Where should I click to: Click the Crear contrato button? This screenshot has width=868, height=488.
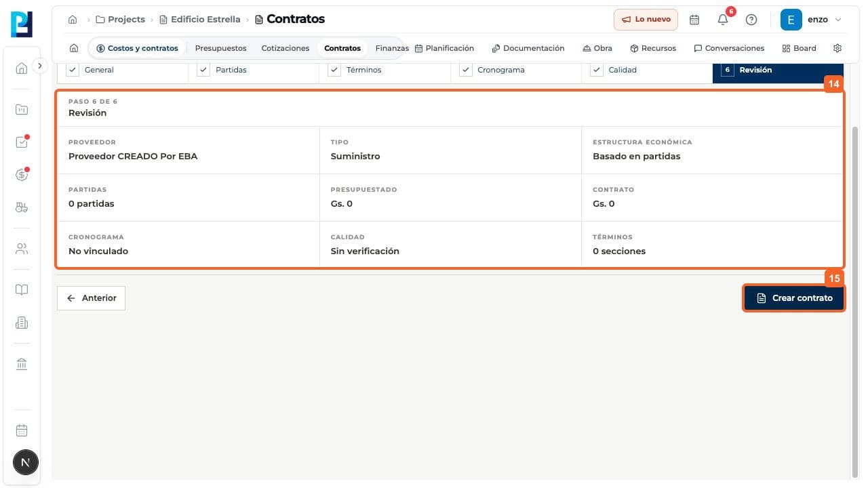[x=794, y=298]
